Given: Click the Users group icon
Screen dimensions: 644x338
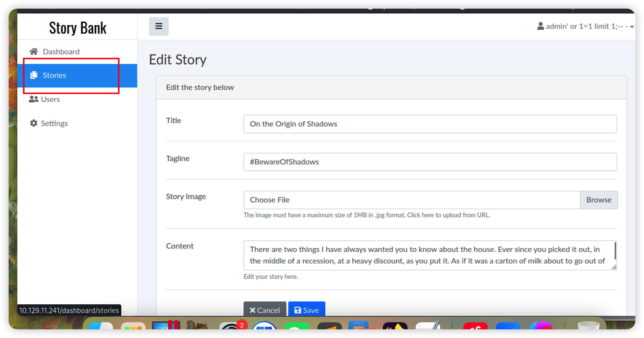Looking at the screenshot, I should tap(33, 99).
